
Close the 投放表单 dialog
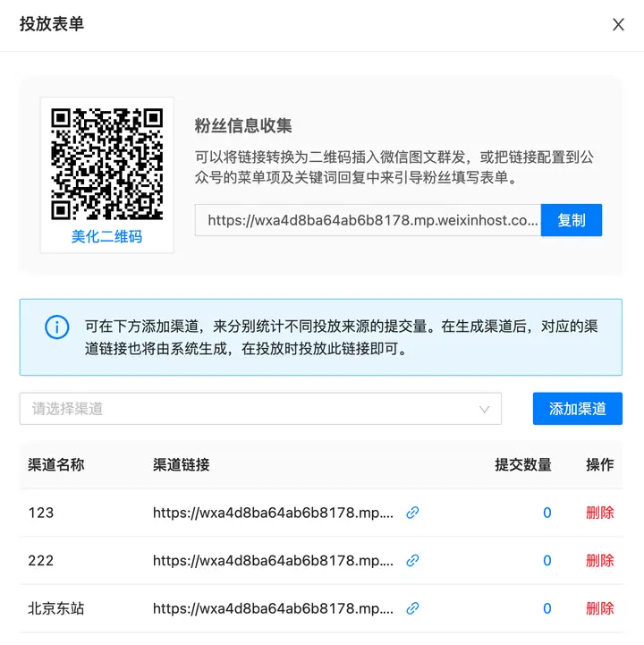(x=618, y=24)
